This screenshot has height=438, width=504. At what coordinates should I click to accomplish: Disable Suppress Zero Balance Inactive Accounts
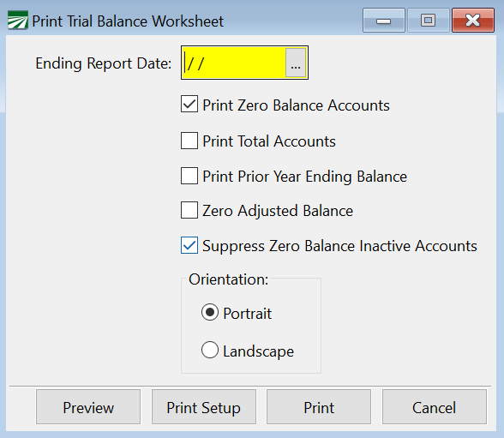[x=189, y=245]
